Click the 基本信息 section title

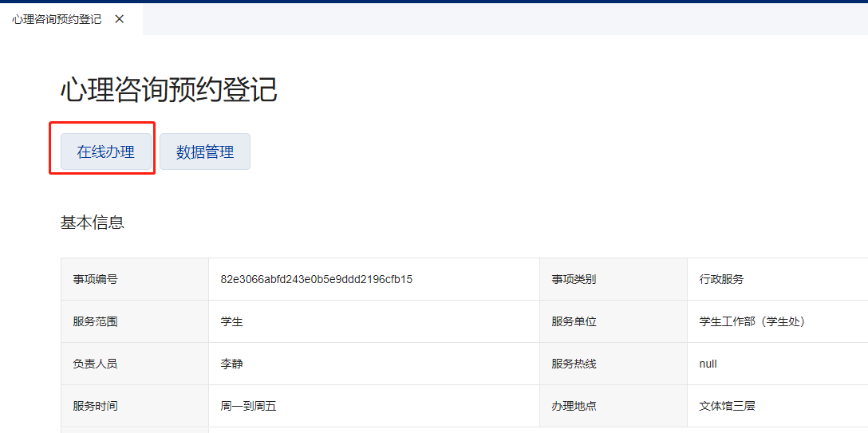93,222
